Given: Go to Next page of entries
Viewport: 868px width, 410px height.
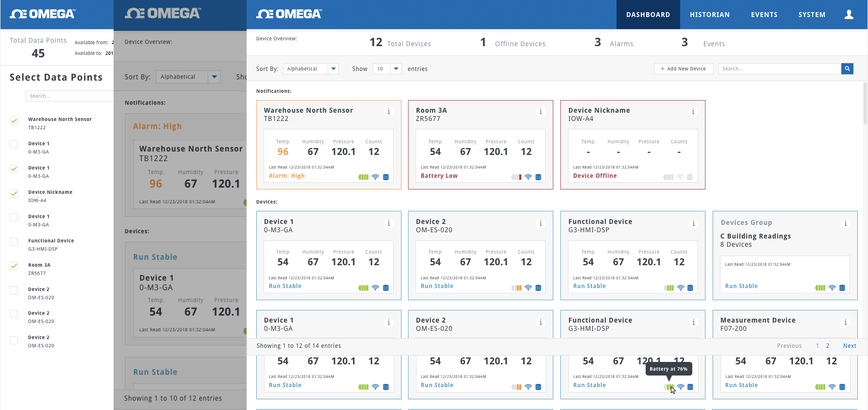Looking at the screenshot, I should pyautogui.click(x=849, y=346).
